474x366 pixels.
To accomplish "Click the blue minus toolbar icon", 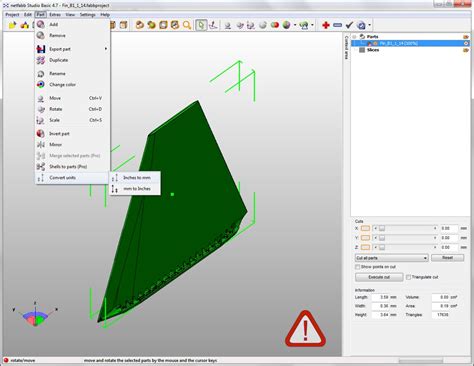I will pos(337,25).
